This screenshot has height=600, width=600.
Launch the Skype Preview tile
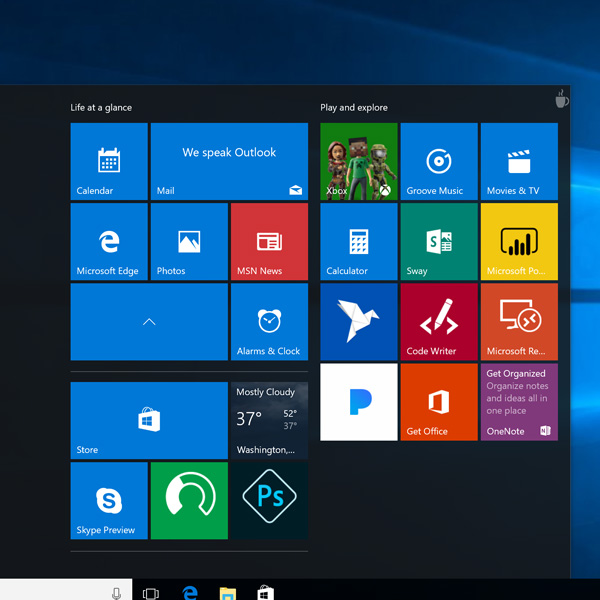(109, 501)
